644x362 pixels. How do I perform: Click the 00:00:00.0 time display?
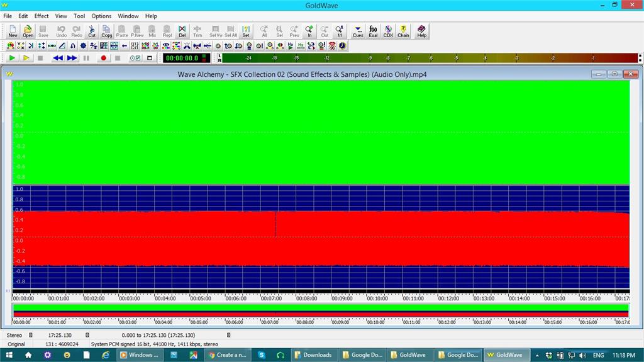186,58
